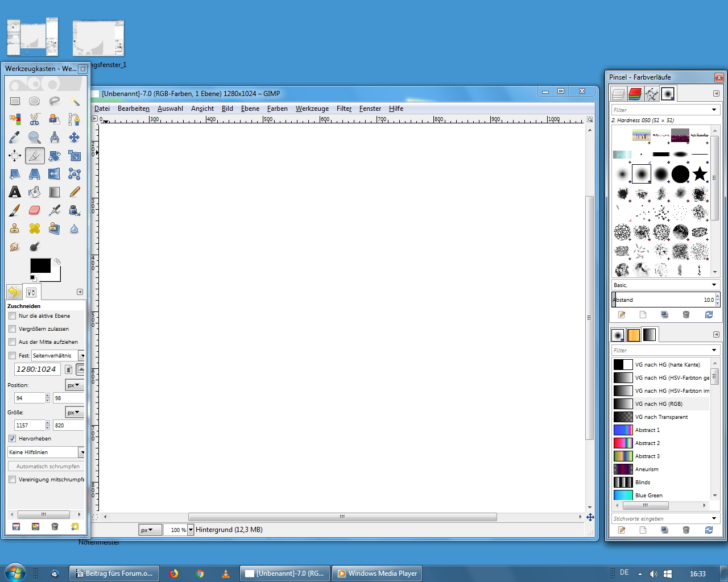Activate the Text tool
This screenshot has height=582, width=728.
[x=15, y=192]
